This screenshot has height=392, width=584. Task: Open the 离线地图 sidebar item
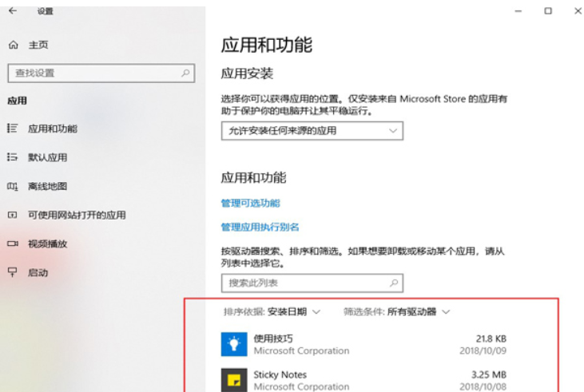click(48, 186)
